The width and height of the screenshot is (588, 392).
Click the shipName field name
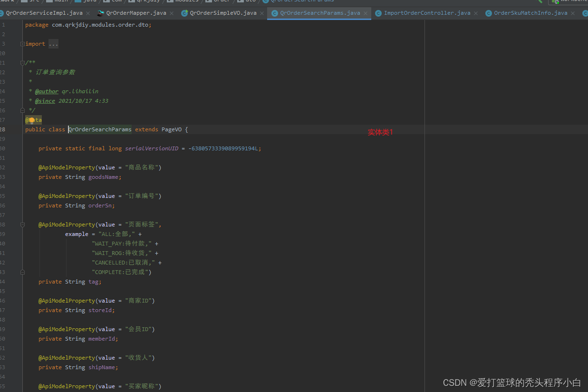102,367
